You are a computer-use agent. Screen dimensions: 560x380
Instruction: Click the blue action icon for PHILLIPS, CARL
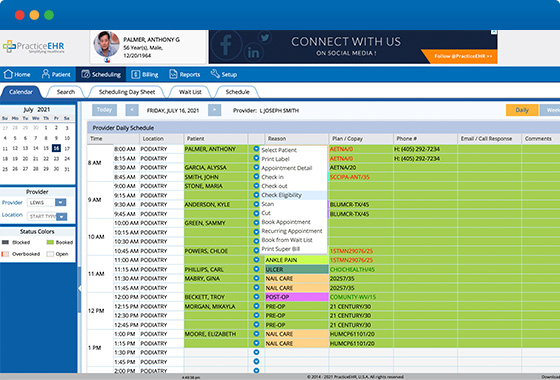(256, 269)
